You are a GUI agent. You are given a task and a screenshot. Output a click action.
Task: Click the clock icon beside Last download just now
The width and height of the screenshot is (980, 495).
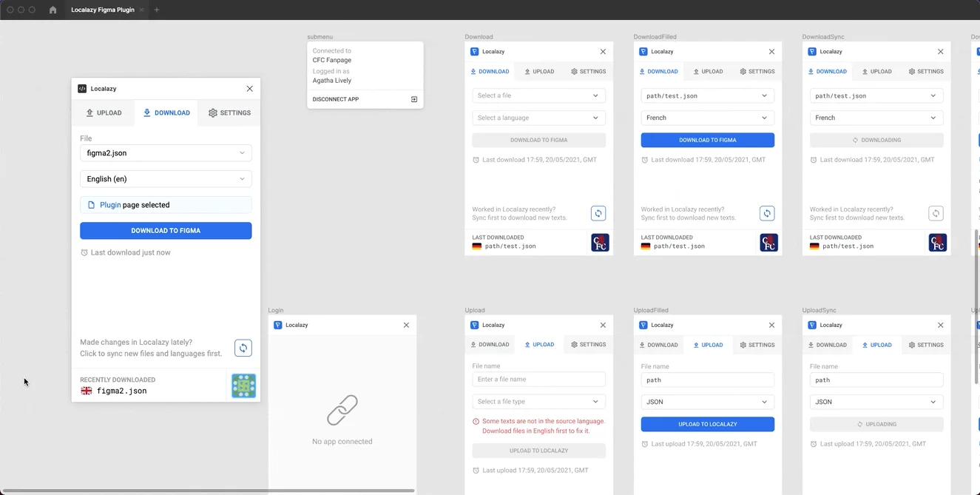[84, 252]
